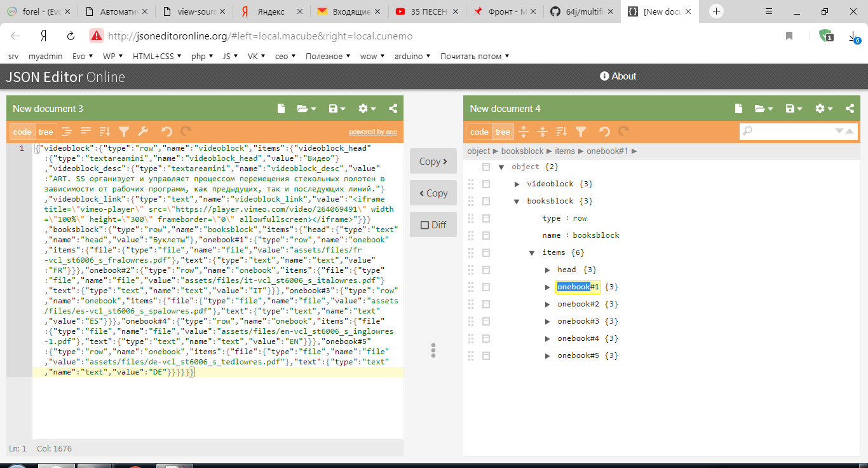868x468 pixels.
Task: Redo action in right tree editor
Action: pos(623,132)
